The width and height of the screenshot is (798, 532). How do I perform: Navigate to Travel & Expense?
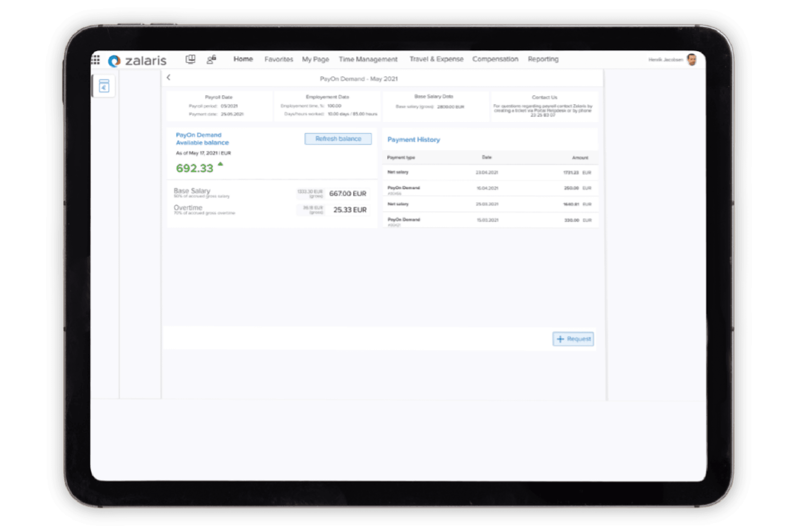coord(437,59)
